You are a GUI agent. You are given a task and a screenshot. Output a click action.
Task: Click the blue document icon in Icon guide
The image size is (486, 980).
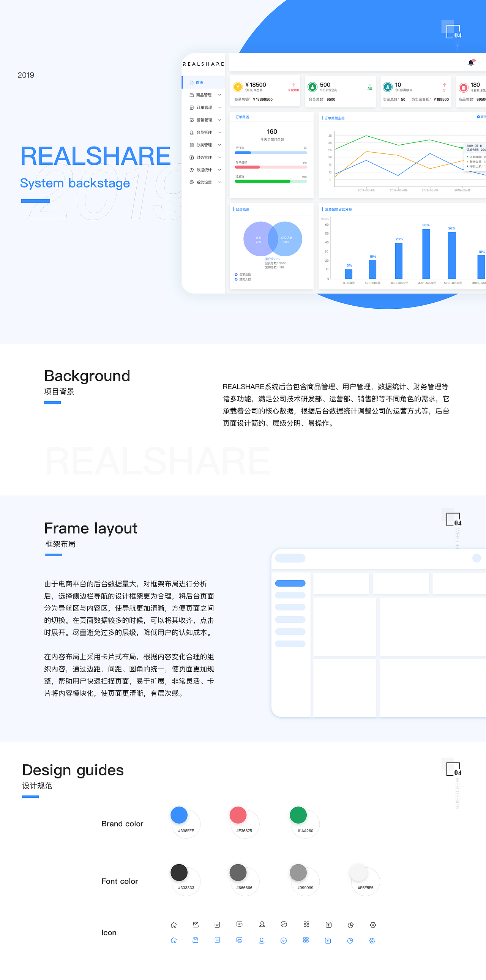[217, 940]
